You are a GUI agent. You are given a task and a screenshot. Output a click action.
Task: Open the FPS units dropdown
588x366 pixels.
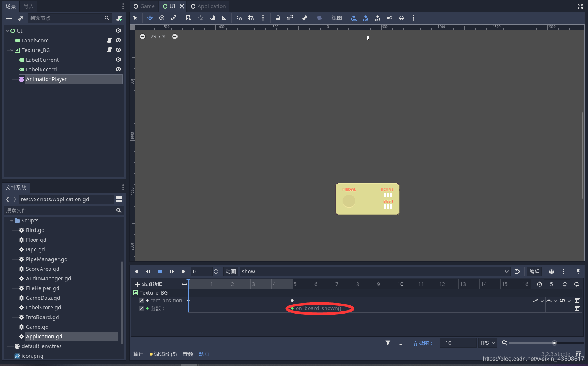[x=488, y=343]
